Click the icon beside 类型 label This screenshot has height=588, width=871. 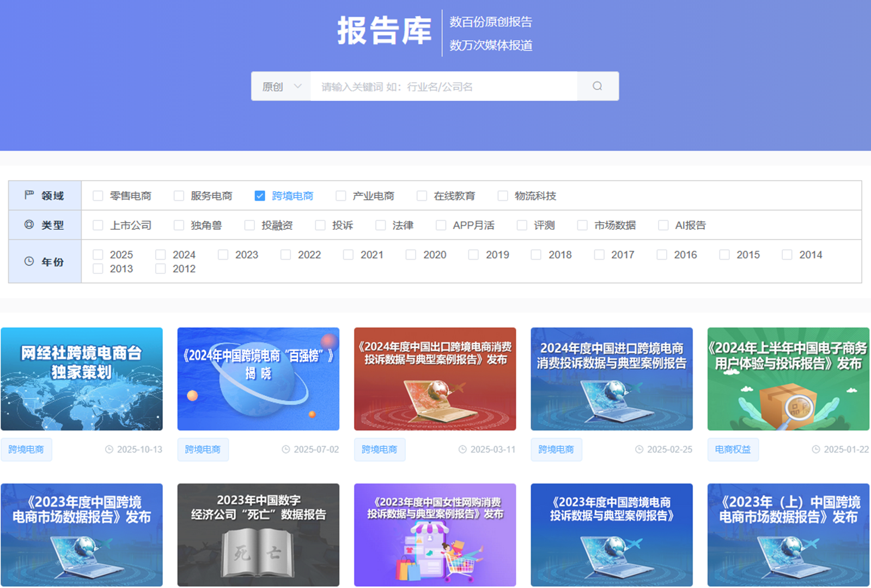[x=29, y=224]
